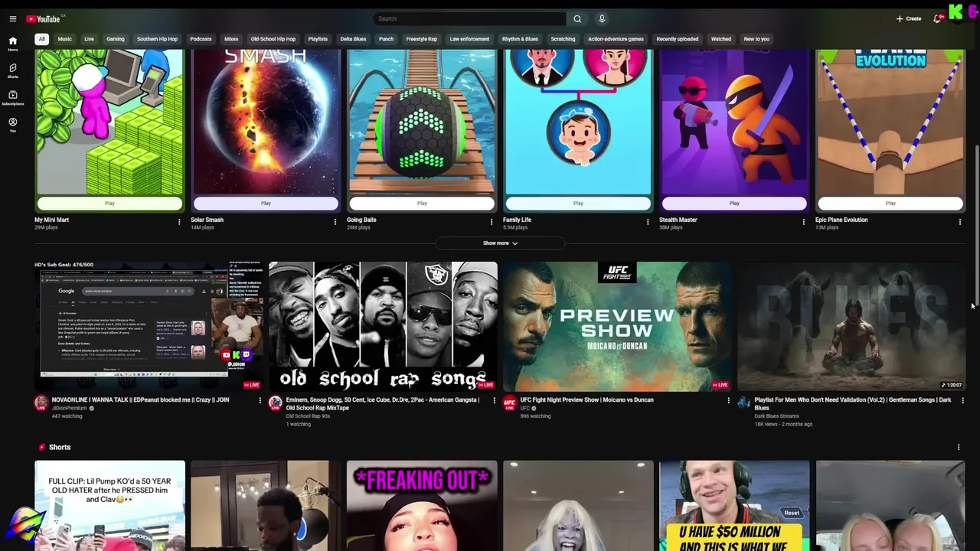Open the Shorts section options menu

pos(959,447)
